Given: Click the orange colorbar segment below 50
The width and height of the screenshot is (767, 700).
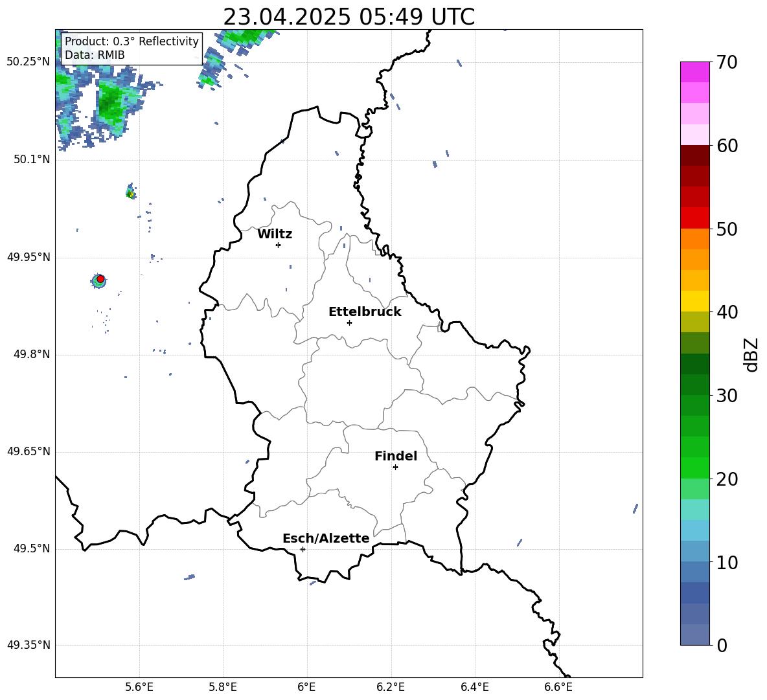Looking at the screenshot, I should [695, 239].
